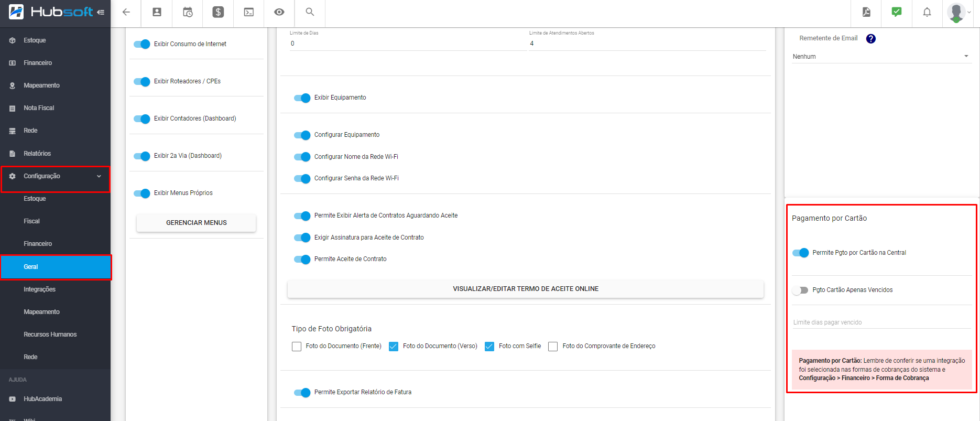The image size is (980, 421).
Task: Toggle Exigir Assinatura para Aceite de Contrato
Action: [x=302, y=238]
